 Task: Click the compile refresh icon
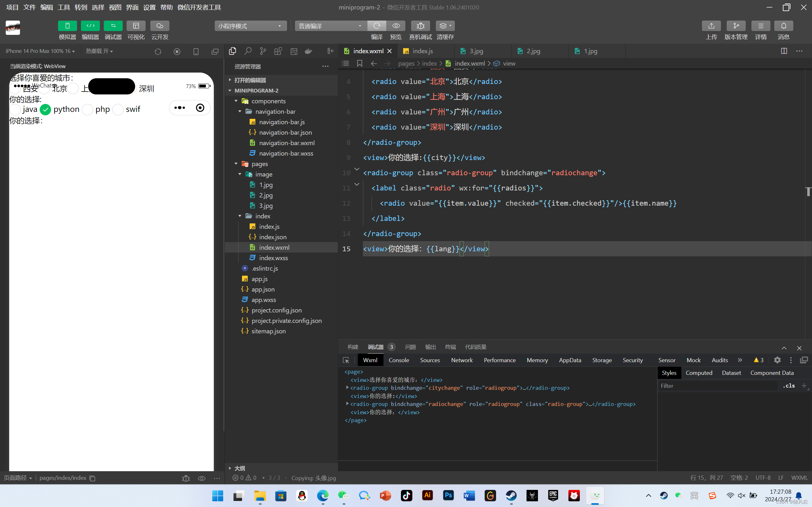[x=377, y=26]
